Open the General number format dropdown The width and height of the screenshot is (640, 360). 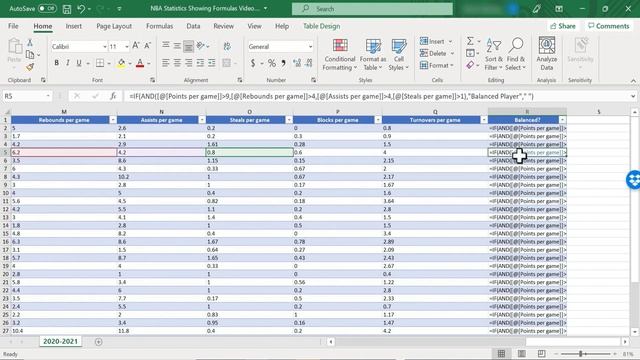(310, 47)
